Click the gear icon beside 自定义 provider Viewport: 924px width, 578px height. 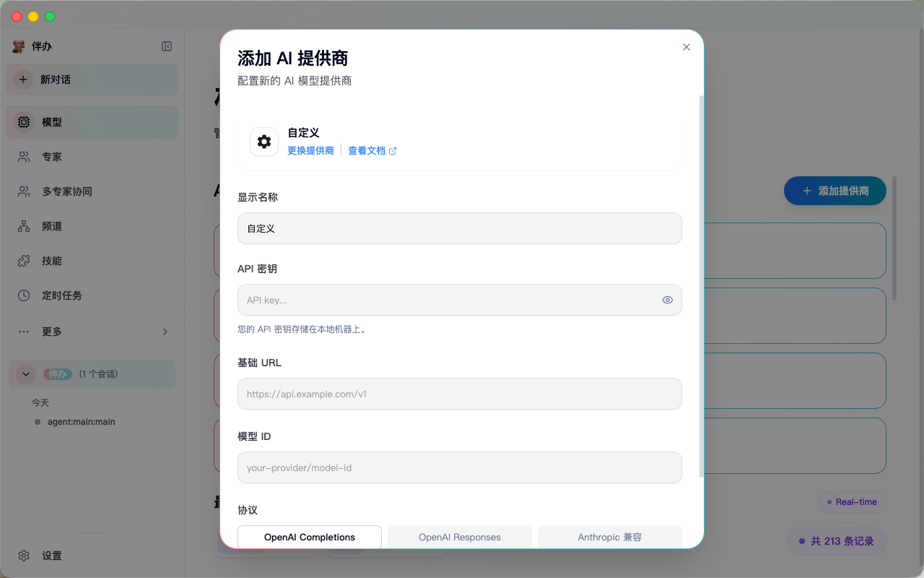coord(263,142)
